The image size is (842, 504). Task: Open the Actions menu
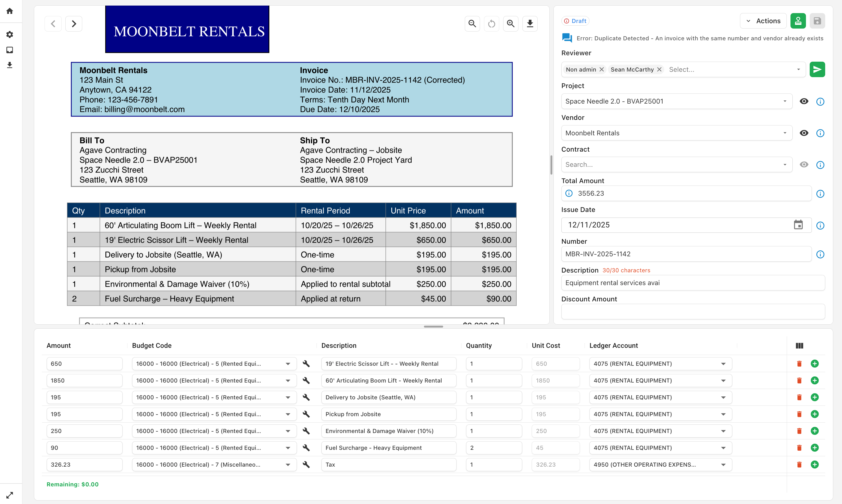[x=763, y=21]
